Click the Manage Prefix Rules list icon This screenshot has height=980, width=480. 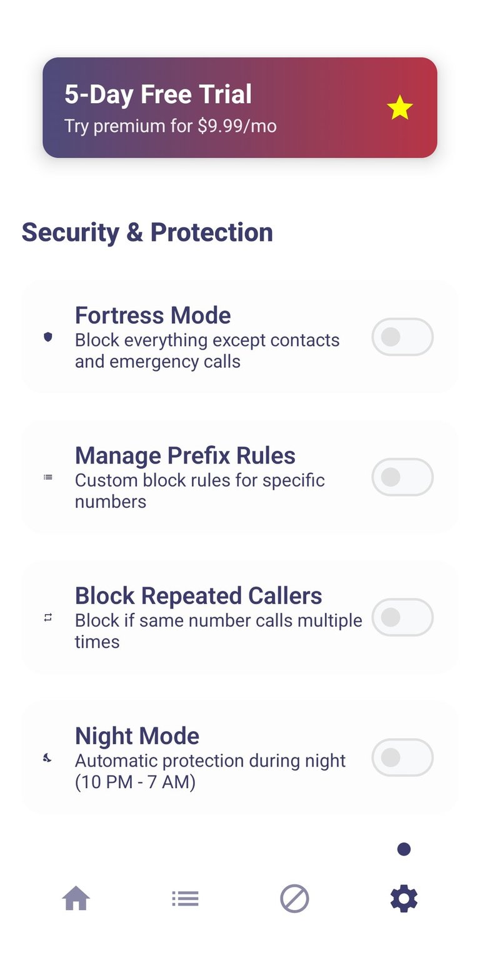[48, 477]
